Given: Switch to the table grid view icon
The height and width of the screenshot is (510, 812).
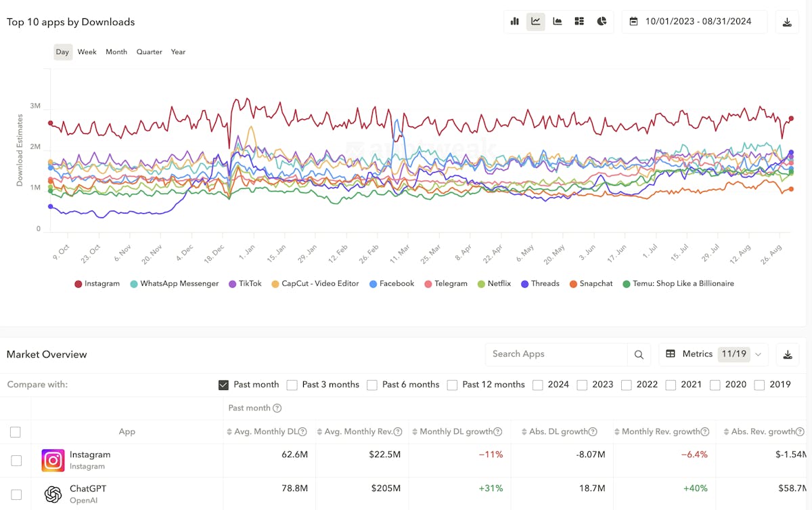Looking at the screenshot, I should pyautogui.click(x=579, y=22).
